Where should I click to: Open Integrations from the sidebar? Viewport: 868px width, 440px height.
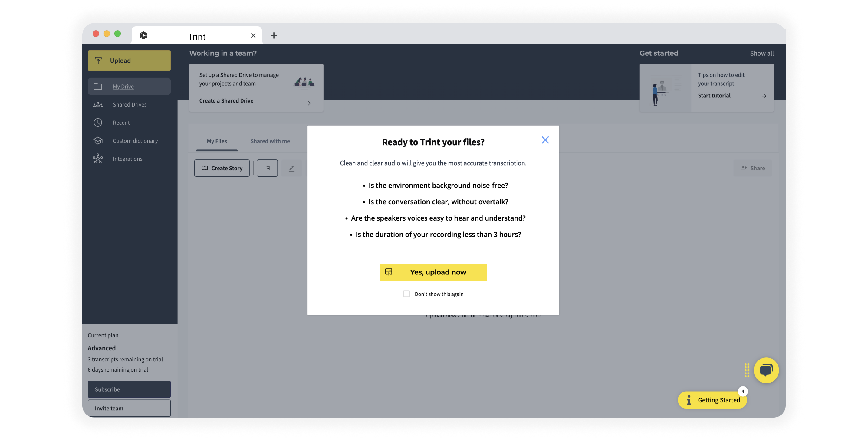127,159
